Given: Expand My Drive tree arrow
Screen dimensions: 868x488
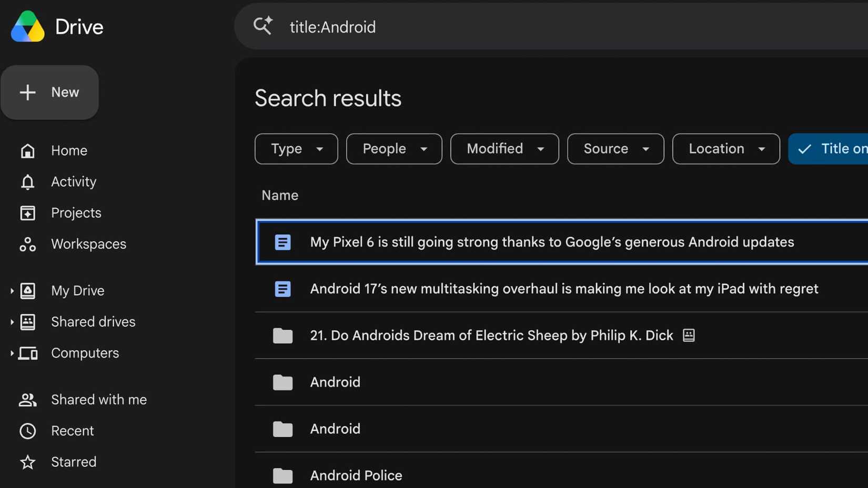Looking at the screenshot, I should pos(12,291).
